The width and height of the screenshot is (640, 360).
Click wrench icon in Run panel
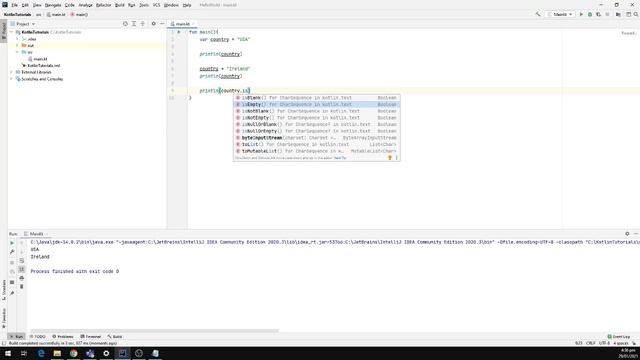pos(12,252)
